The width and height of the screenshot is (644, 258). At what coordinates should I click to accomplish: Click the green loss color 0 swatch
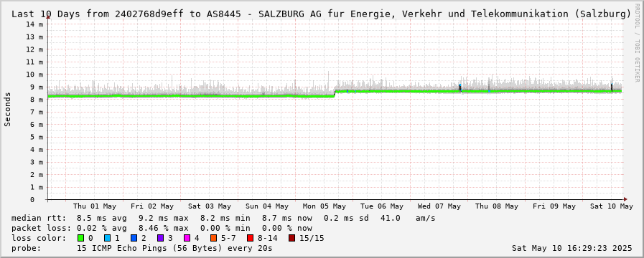(80, 238)
